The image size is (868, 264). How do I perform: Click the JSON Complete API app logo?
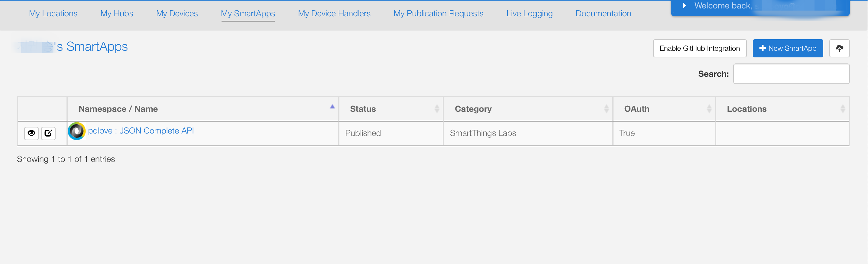click(77, 131)
